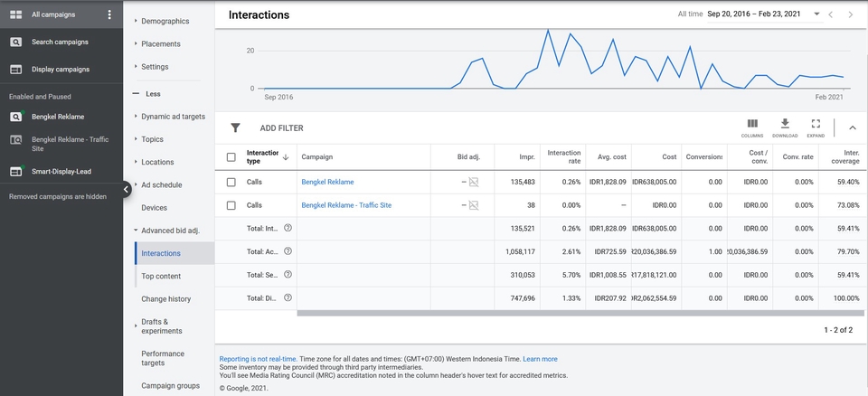The width and height of the screenshot is (868, 396).
Task: Collapse the chart with the chevron
Action: tap(852, 128)
